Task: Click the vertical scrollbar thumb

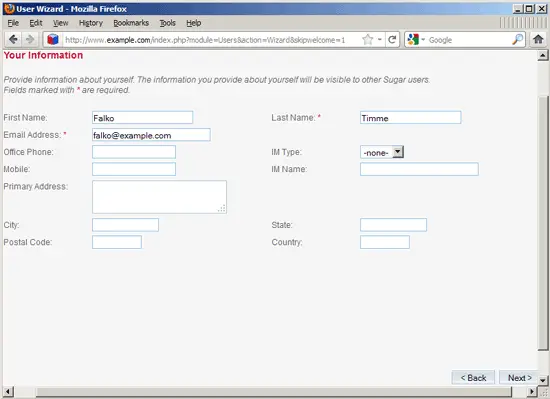Action: pyautogui.click(x=543, y=223)
